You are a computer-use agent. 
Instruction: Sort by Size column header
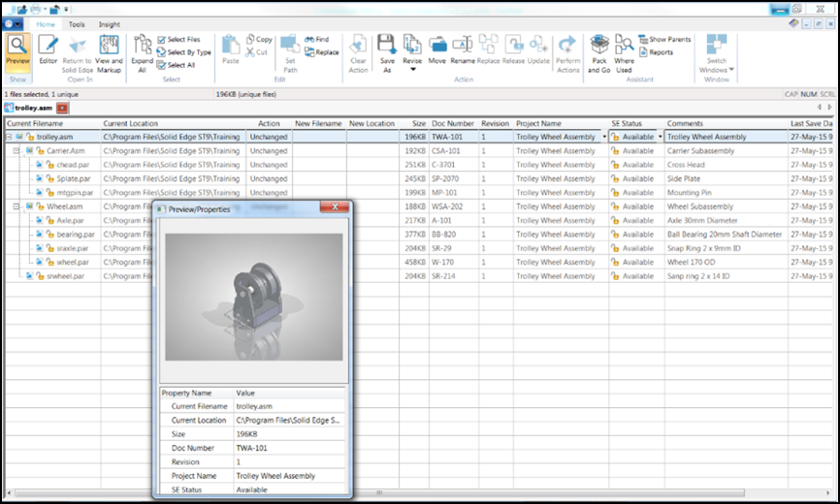(x=414, y=124)
